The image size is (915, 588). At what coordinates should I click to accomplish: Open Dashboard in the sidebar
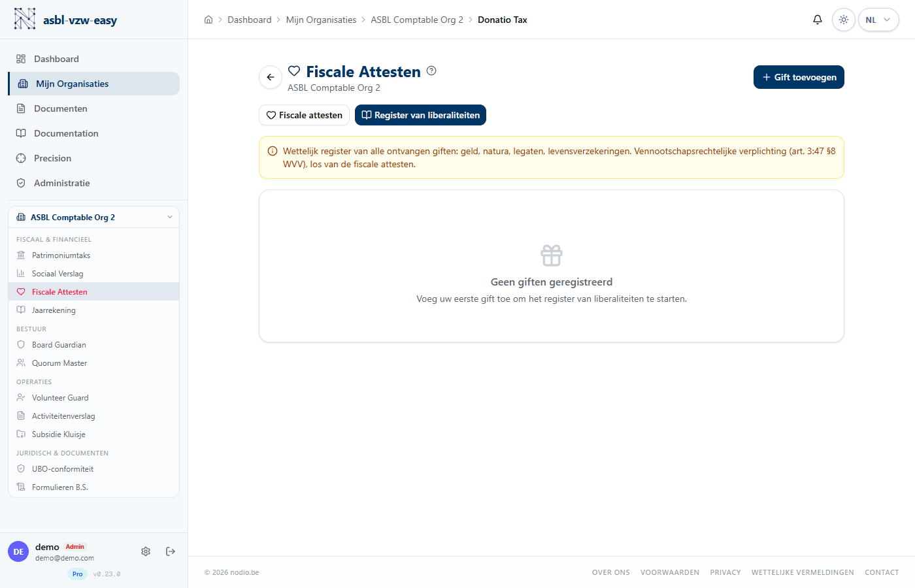tap(94, 59)
